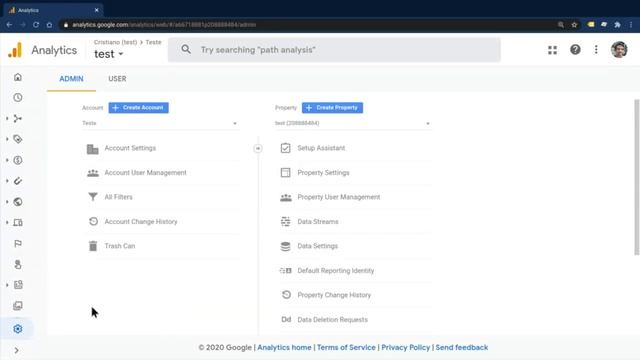Click the search magnifier icon in search bar
This screenshot has height=360, width=640.
(x=186, y=49)
